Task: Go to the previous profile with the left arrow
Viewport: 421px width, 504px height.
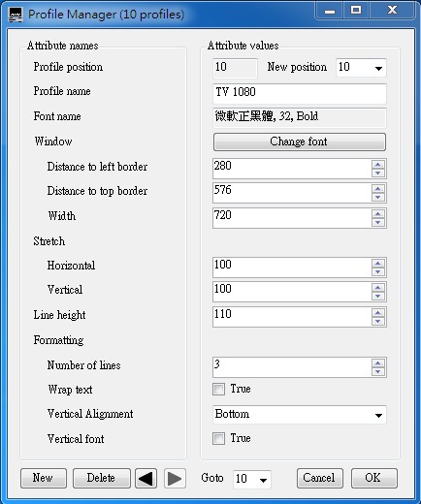Action: (146, 478)
